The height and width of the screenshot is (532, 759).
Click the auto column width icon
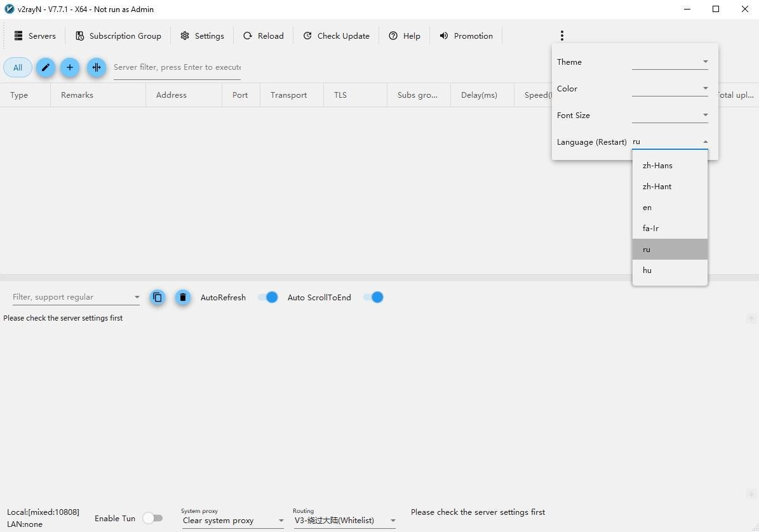click(97, 67)
